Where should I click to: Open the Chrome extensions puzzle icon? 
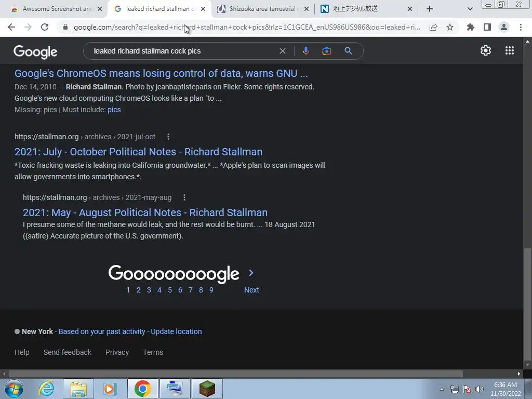pyautogui.click(x=471, y=27)
